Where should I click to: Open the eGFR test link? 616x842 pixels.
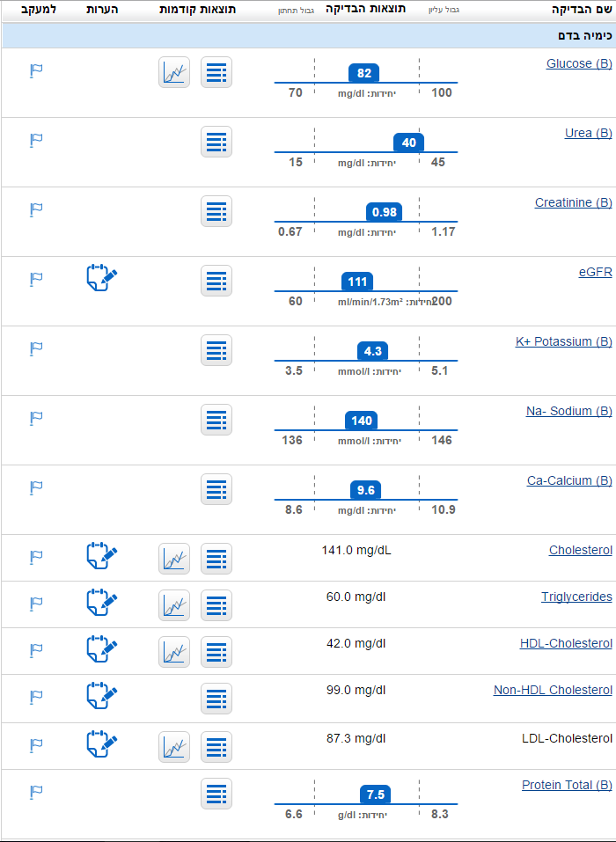595,272
